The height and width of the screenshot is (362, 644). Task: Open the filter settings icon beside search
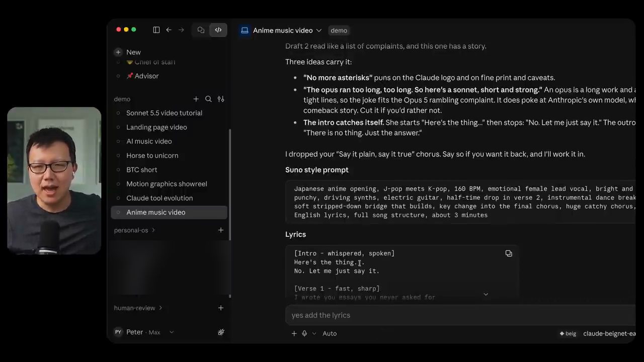point(221,99)
